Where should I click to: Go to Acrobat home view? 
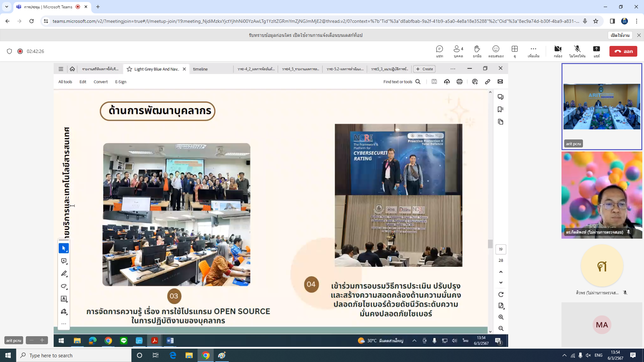coord(72,69)
